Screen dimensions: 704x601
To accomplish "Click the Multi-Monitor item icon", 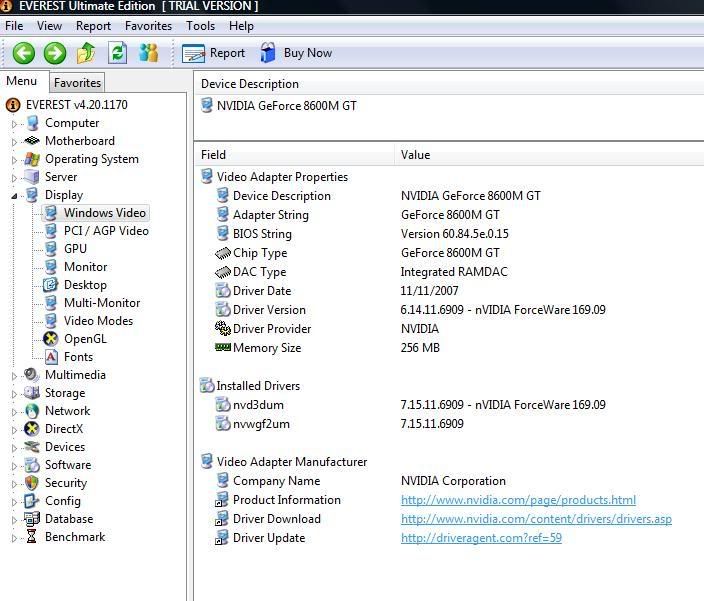I will point(51,303).
